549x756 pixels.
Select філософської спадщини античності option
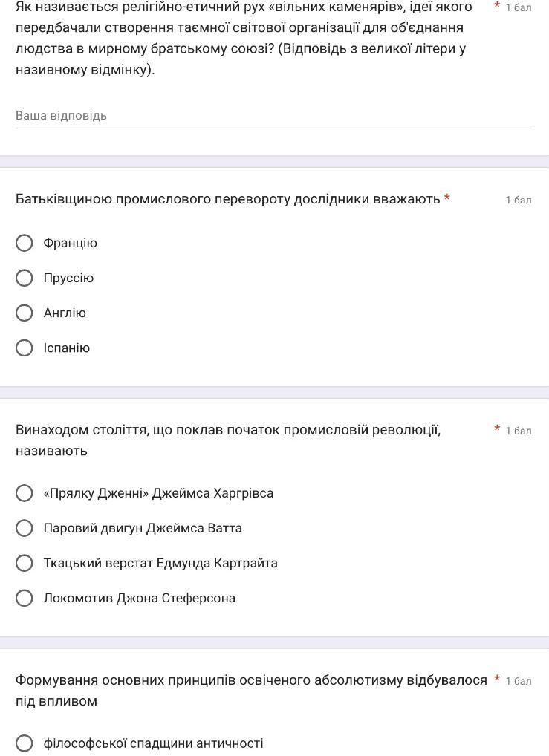pos(25,743)
